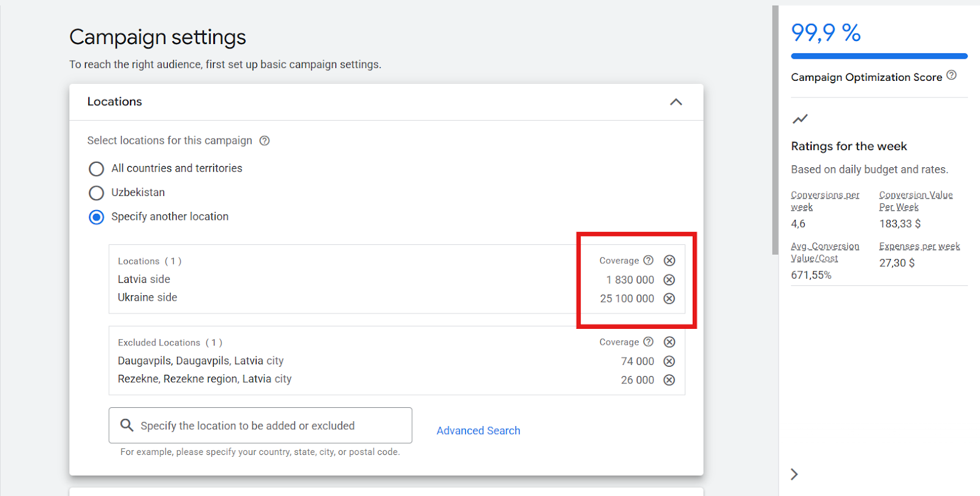Clear all excluded locations with header X

pos(669,342)
